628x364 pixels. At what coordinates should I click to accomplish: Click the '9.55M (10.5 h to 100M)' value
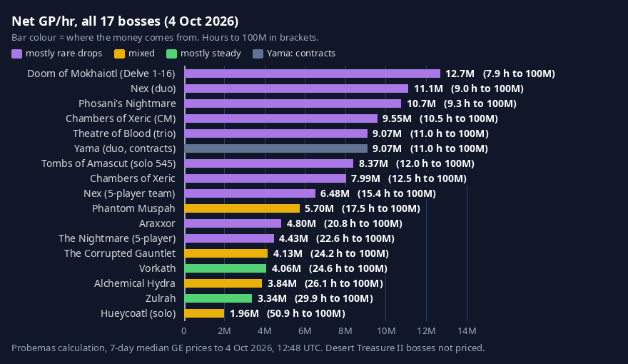[440, 118]
